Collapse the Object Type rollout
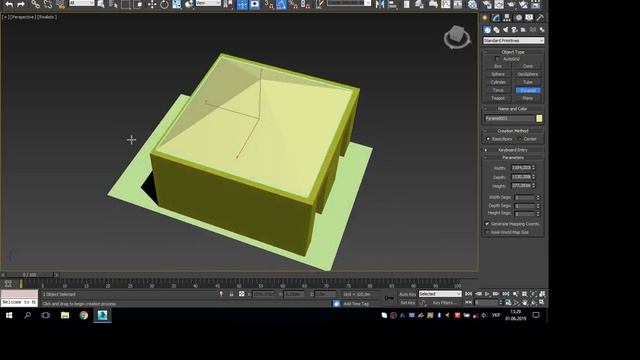The image size is (640, 360). tap(513, 52)
